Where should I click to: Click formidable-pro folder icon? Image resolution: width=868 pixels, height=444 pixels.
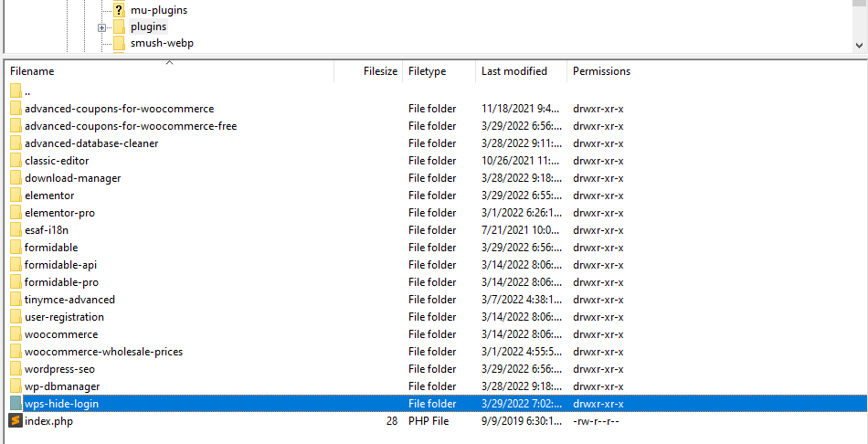tap(16, 282)
